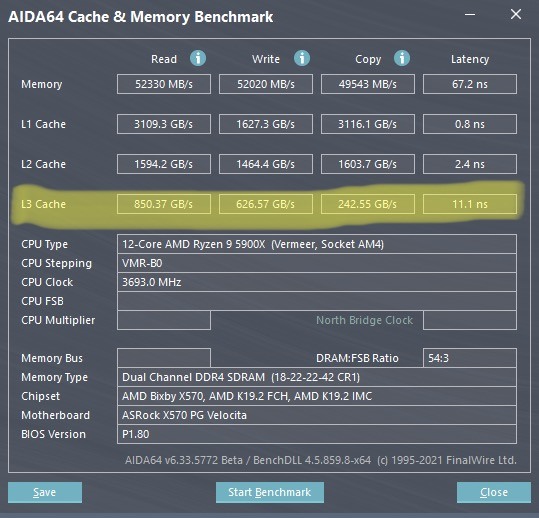Click the L2 Cache Copy 1603.7 GB/s value
539x518 pixels.
coord(368,164)
